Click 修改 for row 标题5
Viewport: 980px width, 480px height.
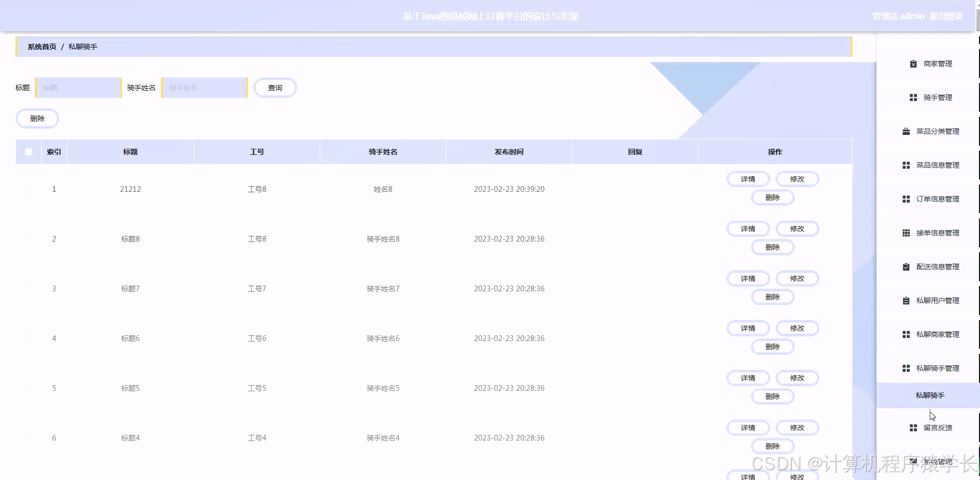(x=797, y=378)
